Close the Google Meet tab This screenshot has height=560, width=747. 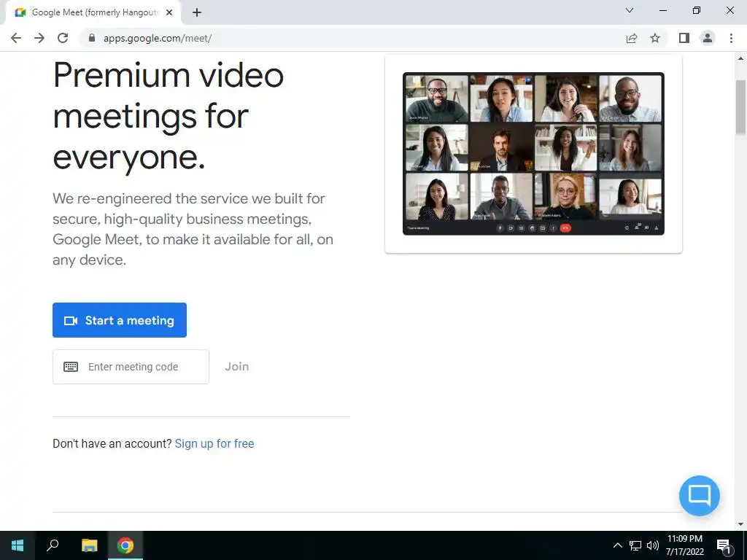[169, 12]
